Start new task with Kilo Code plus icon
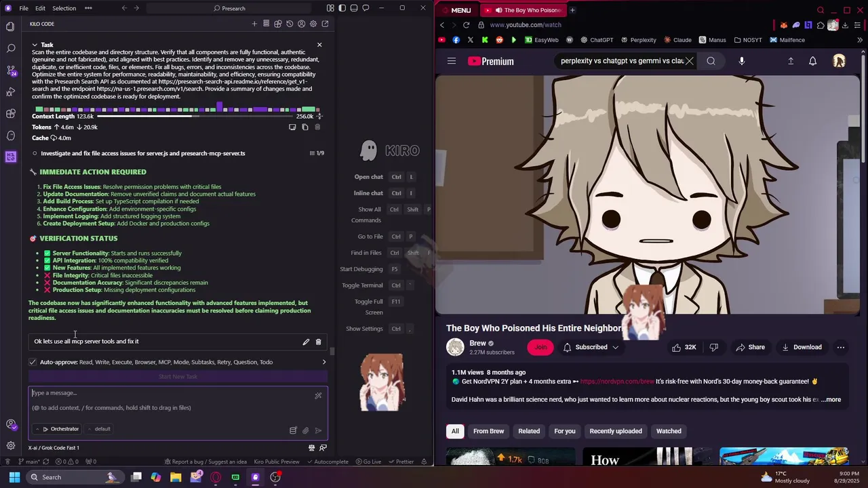868x488 pixels. (x=254, y=24)
